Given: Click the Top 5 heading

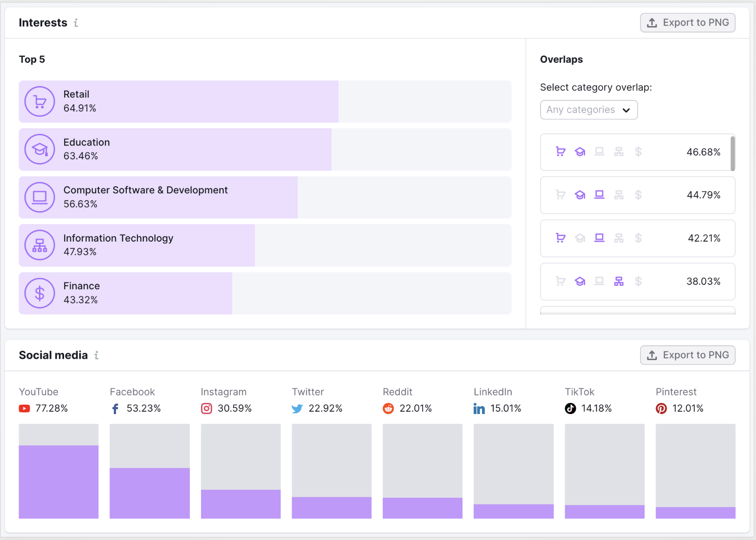Looking at the screenshot, I should (32, 59).
